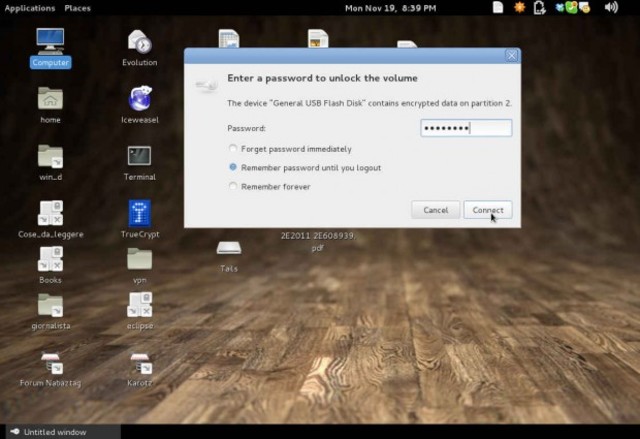Click the orange sun tray icon

519,7
